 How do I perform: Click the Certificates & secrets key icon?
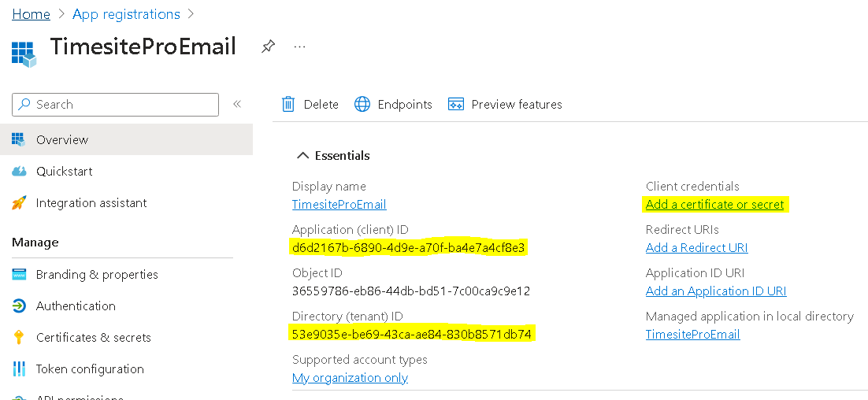pos(20,337)
